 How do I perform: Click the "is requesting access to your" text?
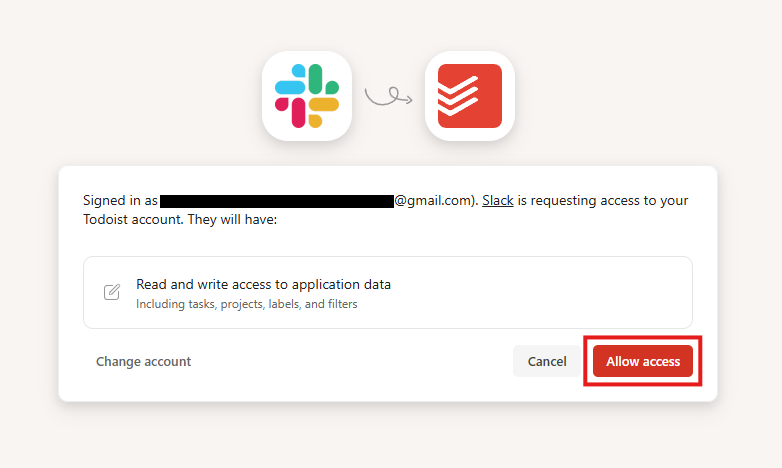[603, 201]
